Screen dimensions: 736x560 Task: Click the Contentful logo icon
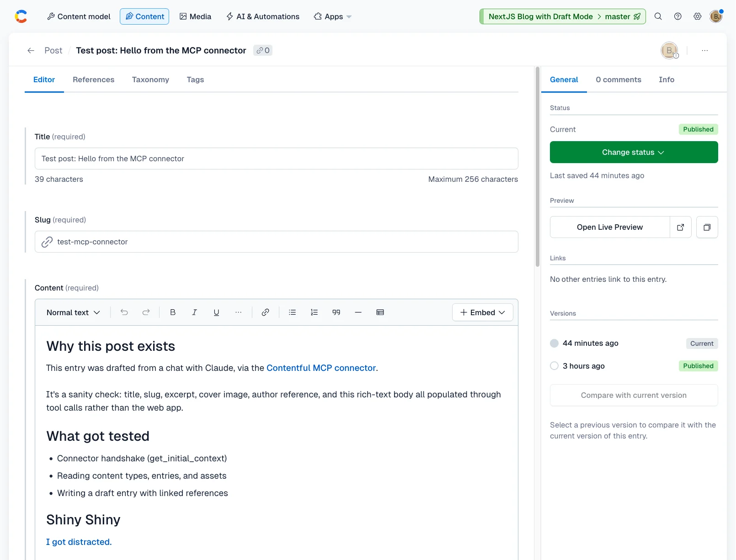21,16
